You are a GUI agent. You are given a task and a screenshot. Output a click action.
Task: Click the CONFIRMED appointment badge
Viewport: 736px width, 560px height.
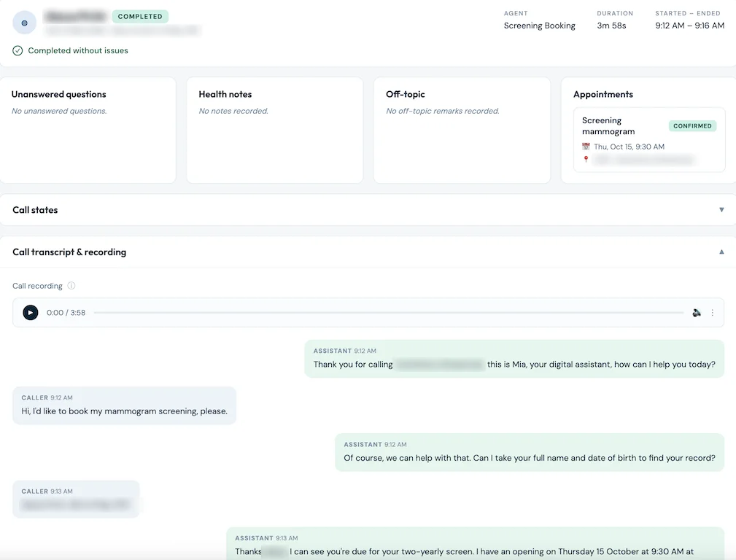click(692, 126)
